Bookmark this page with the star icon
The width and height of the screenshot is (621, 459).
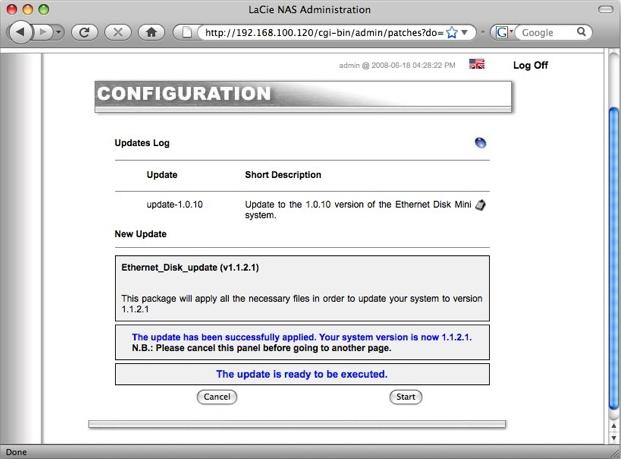point(452,32)
